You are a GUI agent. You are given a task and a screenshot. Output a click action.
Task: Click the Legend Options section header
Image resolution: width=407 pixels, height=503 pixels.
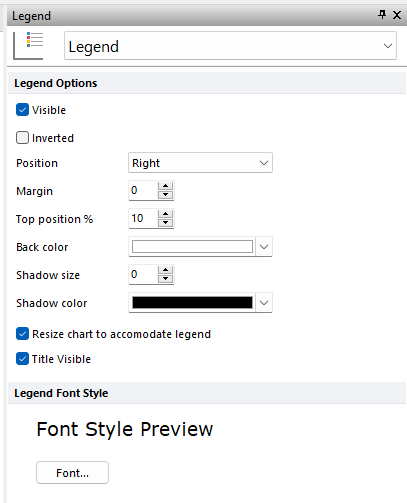click(207, 83)
